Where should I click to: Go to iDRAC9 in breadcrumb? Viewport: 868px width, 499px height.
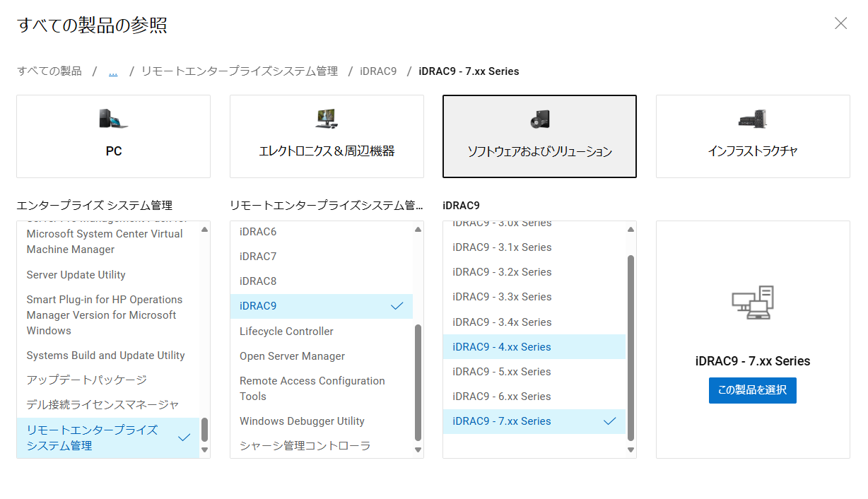(x=378, y=71)
